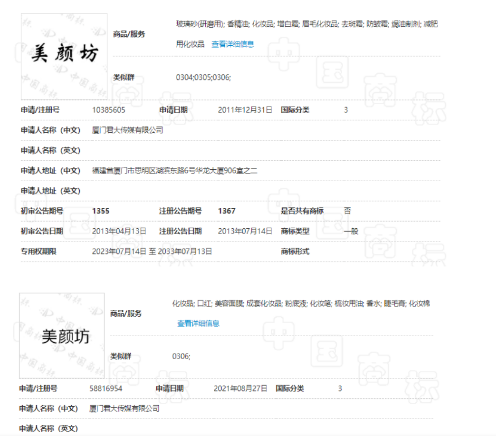Select 类似群 label beside 0304;0305;0306;
This screenshot has width=496, height=446.
[124, 77]
